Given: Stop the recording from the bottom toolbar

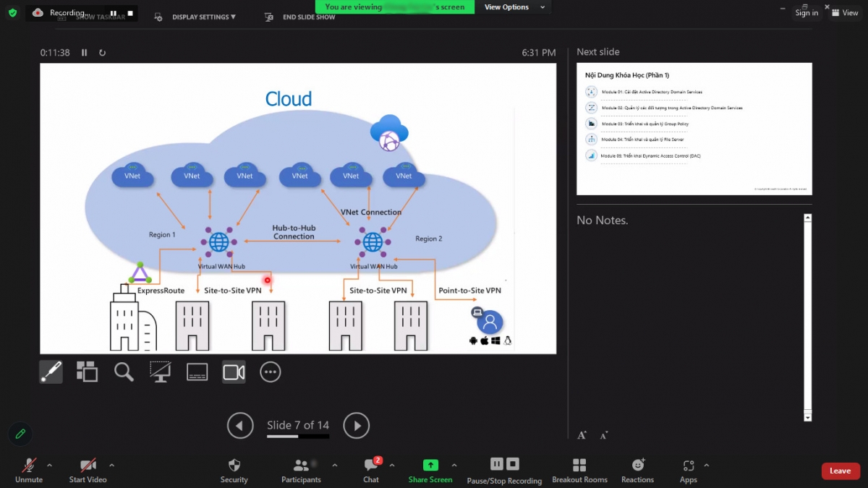Looking at the screenshot, I should click(513, 464).
